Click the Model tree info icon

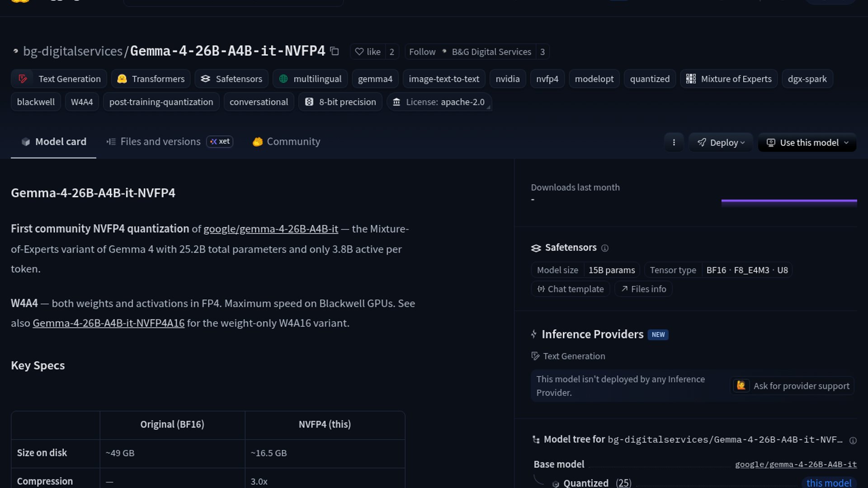pos(853,441)
